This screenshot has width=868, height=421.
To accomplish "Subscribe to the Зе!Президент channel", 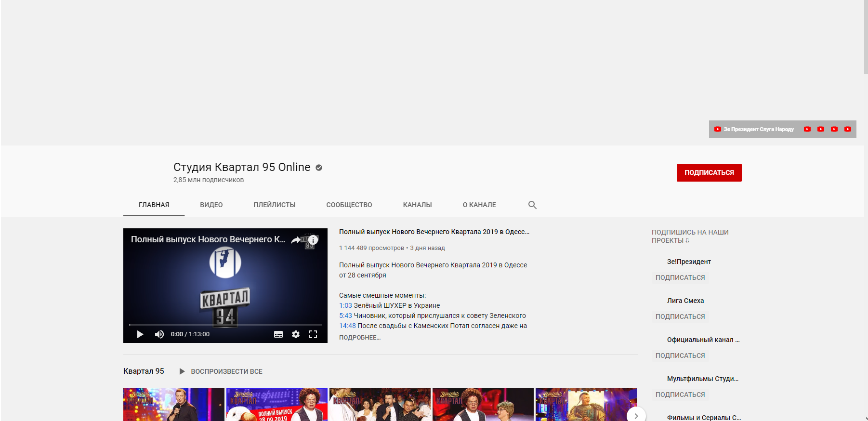I will pos(680,277).
